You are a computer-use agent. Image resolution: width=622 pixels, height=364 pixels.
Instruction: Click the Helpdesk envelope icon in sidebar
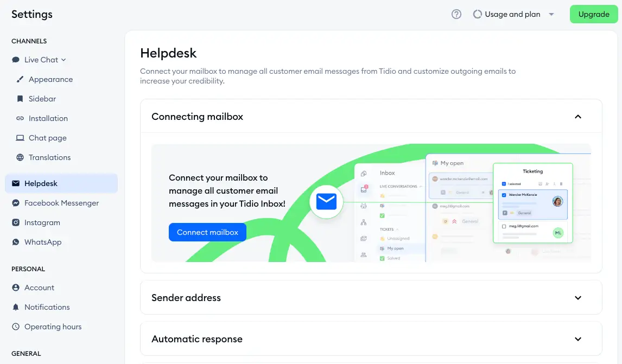click(x=16, y=183)
